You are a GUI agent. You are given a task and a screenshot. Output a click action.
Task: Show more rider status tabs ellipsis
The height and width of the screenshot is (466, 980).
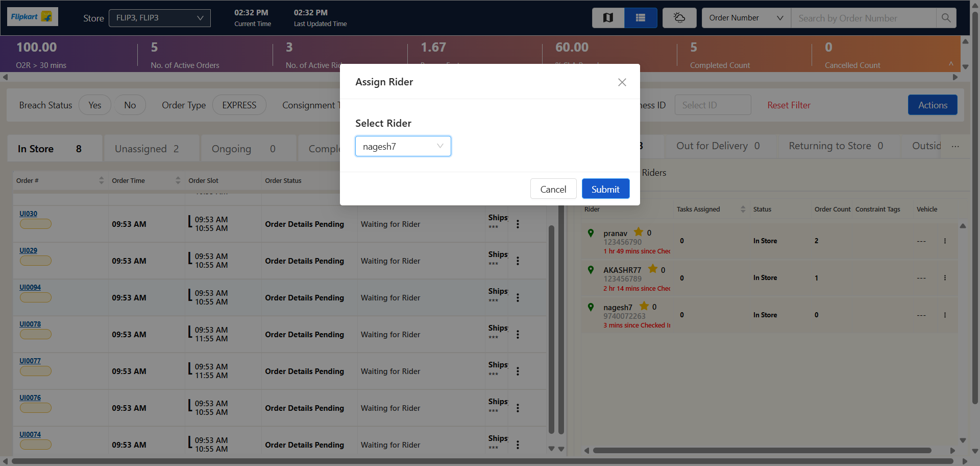click(x=955, y=147)
